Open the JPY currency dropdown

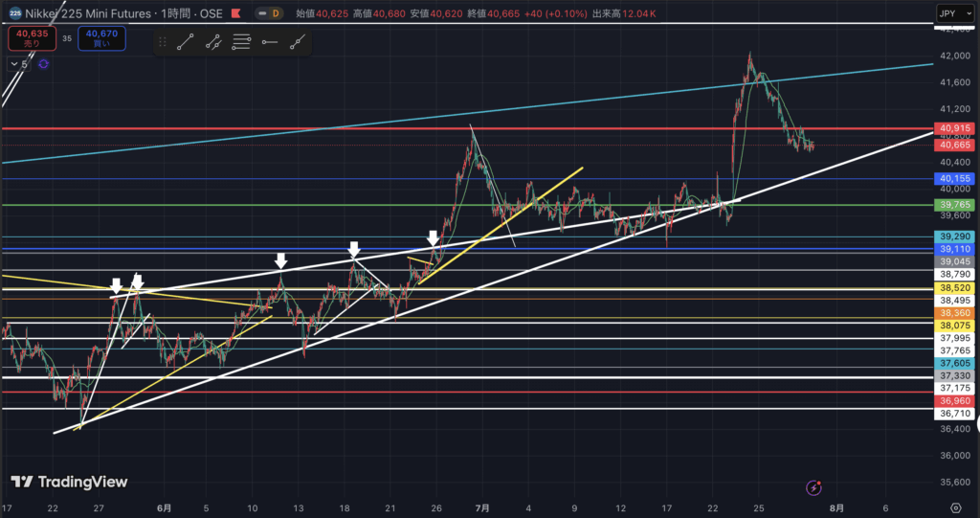click(x=955, y=13)
